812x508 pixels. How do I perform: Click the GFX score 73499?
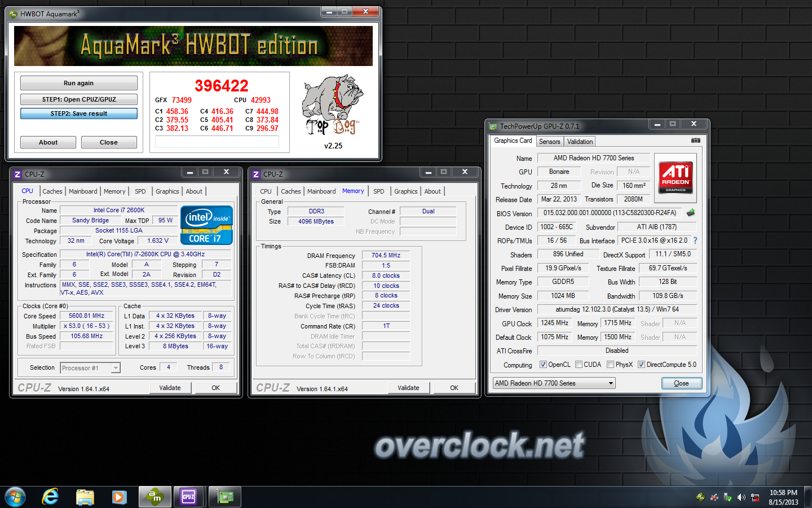click(182, 100)
